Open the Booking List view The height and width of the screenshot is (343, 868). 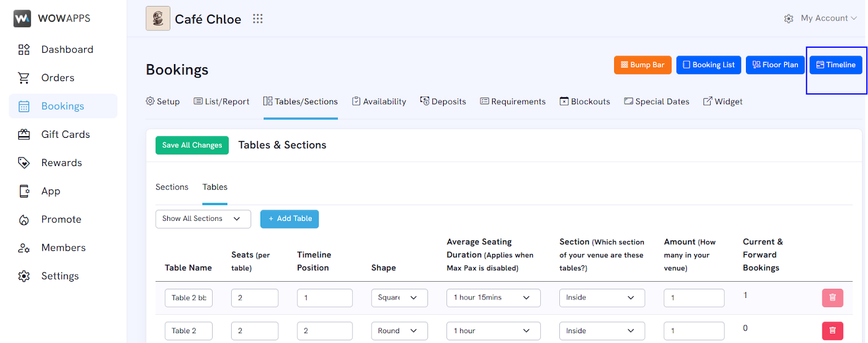pyautogui.click(x=709, y=65)
